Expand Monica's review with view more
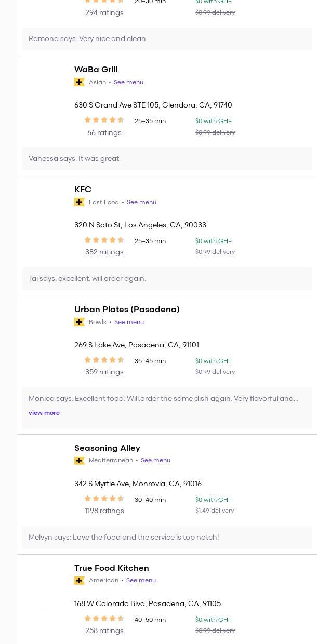 pyautogui.click(x=44, y=413)
